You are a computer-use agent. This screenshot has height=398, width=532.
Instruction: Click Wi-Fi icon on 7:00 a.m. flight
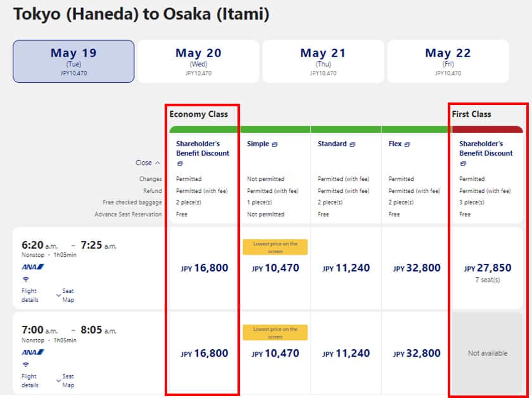pyautogui.click(x=25, y=364)
